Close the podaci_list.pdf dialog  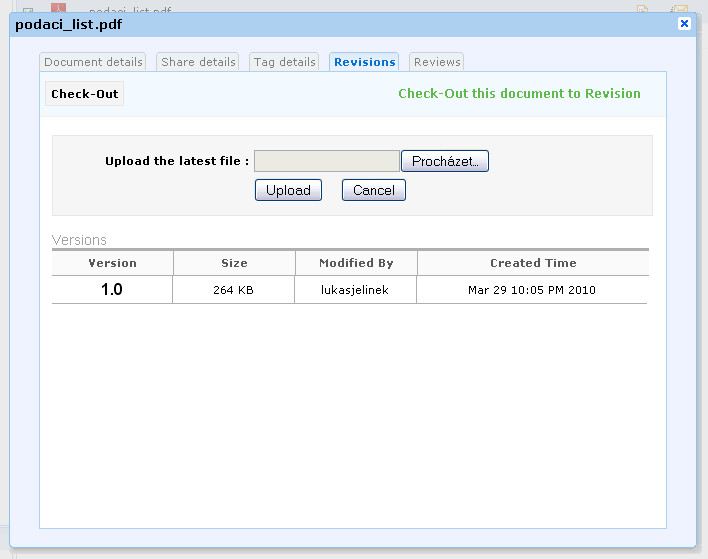tap(684, 23)
